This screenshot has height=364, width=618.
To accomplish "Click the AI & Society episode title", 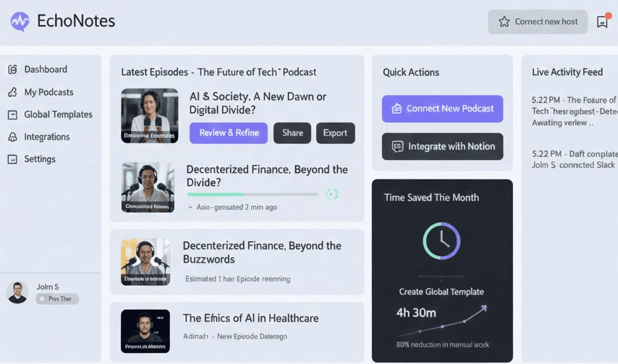I will tap(258, 103).
